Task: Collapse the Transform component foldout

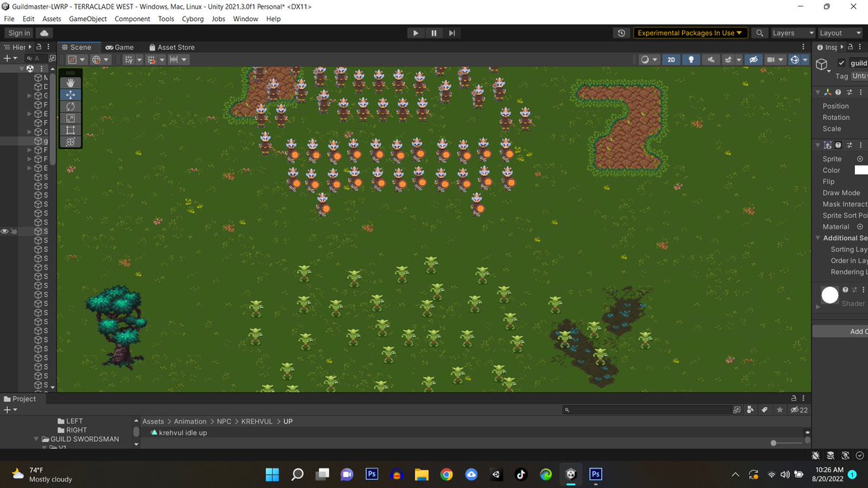Action: 817,93
